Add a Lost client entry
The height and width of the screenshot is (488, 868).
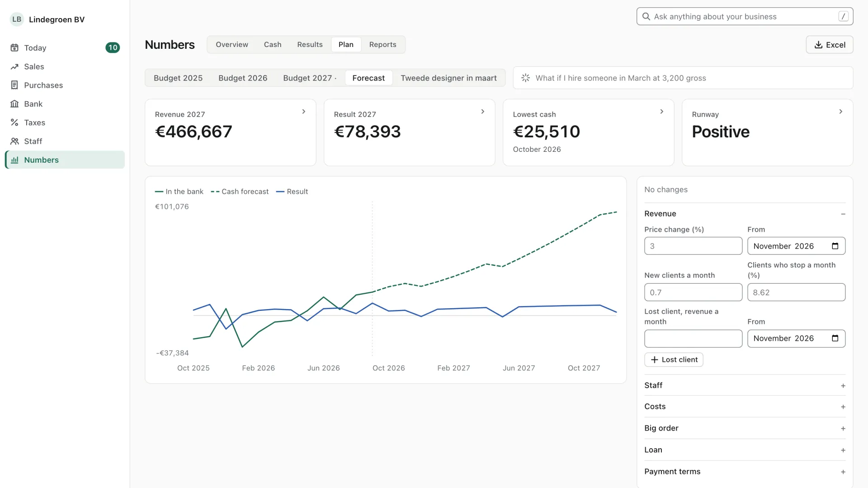coord(674,360)
